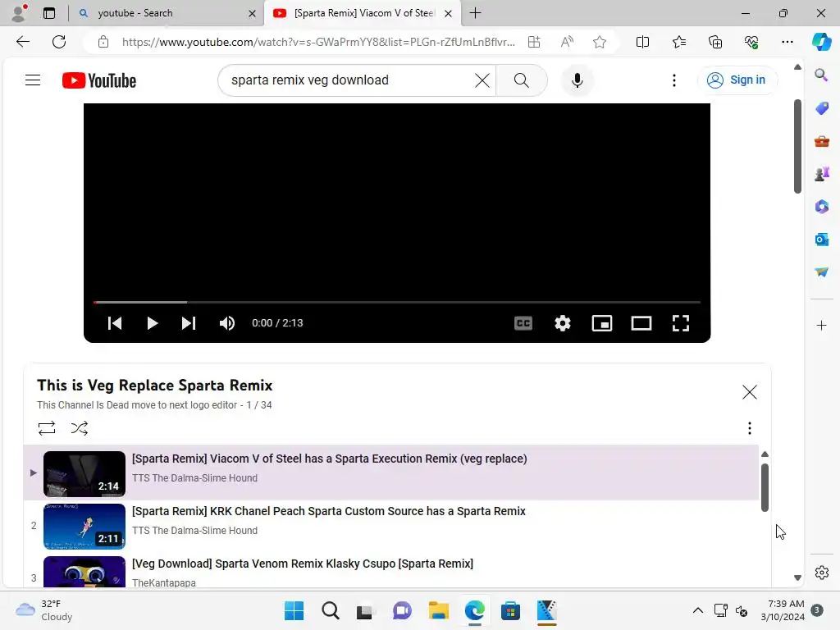Switch to youtube - Search tab
Screen dimensions: 840x630
coord(166,13)
